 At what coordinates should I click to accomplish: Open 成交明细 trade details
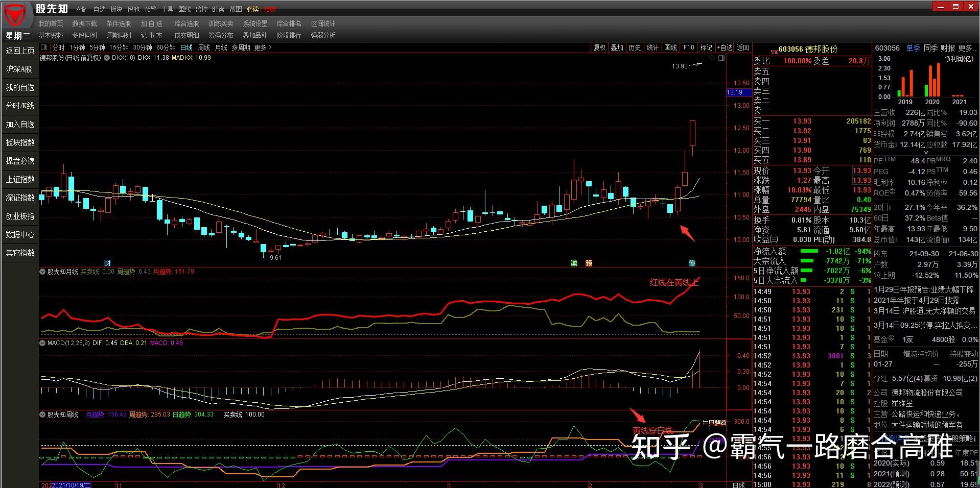pos(186,35)
